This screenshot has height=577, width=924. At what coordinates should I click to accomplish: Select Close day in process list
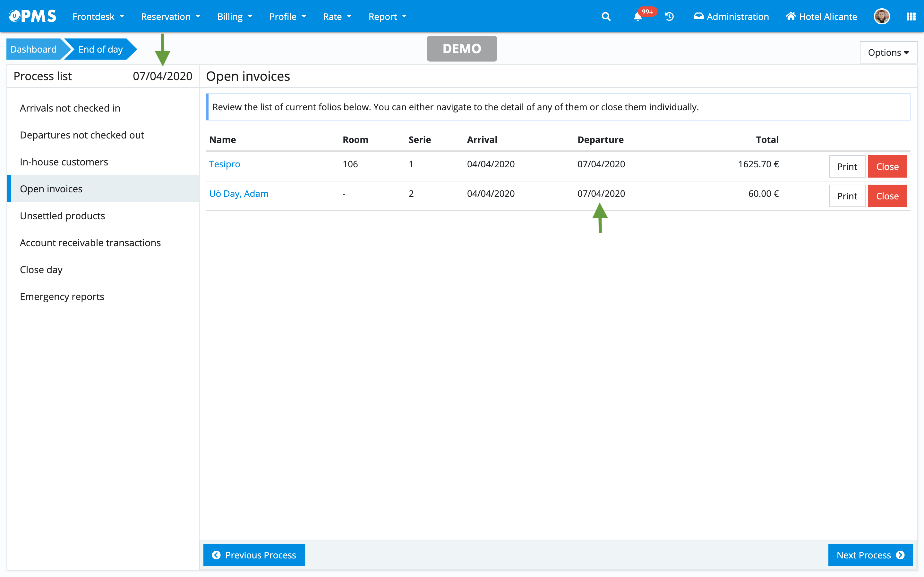coord(41,269)
